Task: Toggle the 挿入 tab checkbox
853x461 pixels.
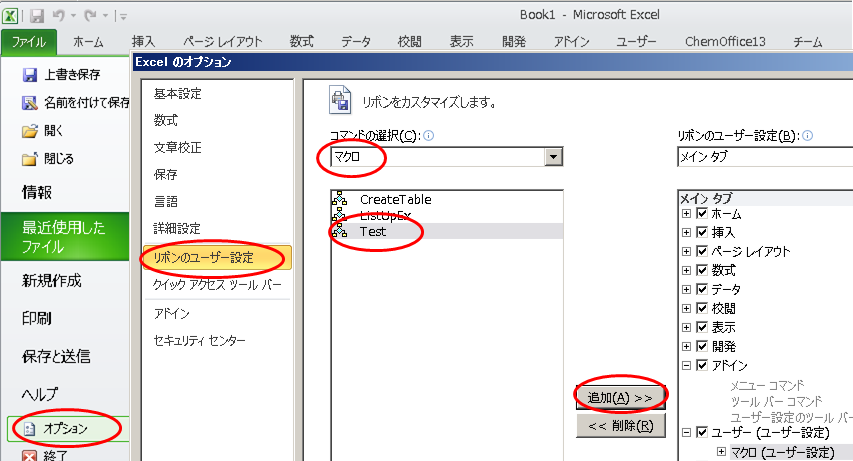Action: [702, 232]
